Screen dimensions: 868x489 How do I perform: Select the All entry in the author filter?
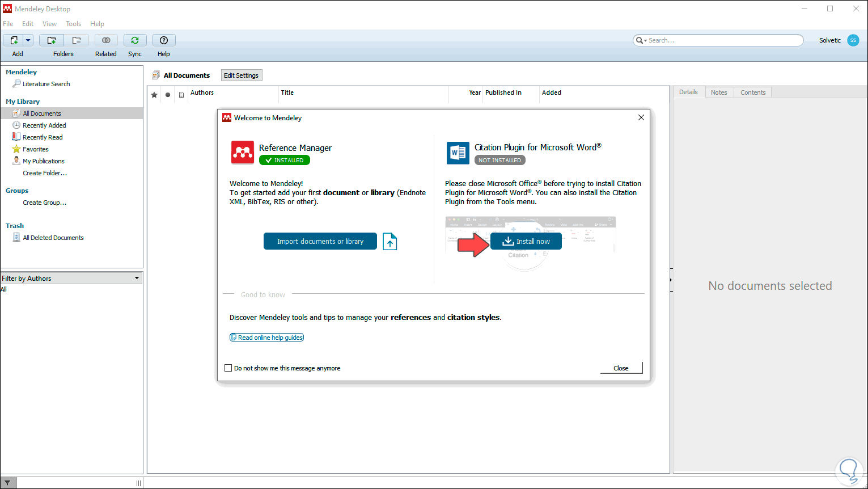(x=4, y=289)
